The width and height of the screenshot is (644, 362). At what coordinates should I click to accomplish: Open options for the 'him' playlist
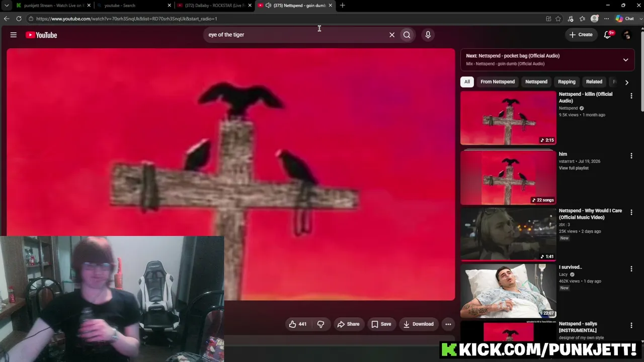pos(631,156)
